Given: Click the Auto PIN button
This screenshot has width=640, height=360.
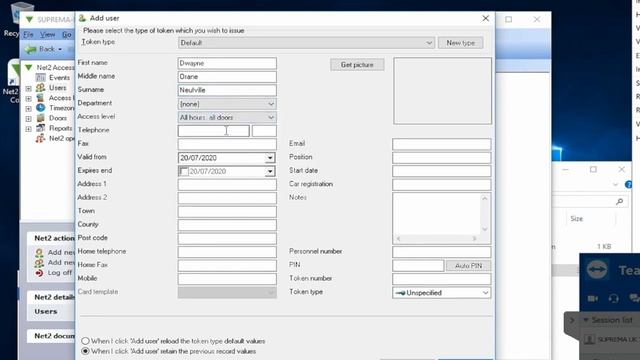Looking at the screenshot, I should pyautogui.click(x=469, y=266).
